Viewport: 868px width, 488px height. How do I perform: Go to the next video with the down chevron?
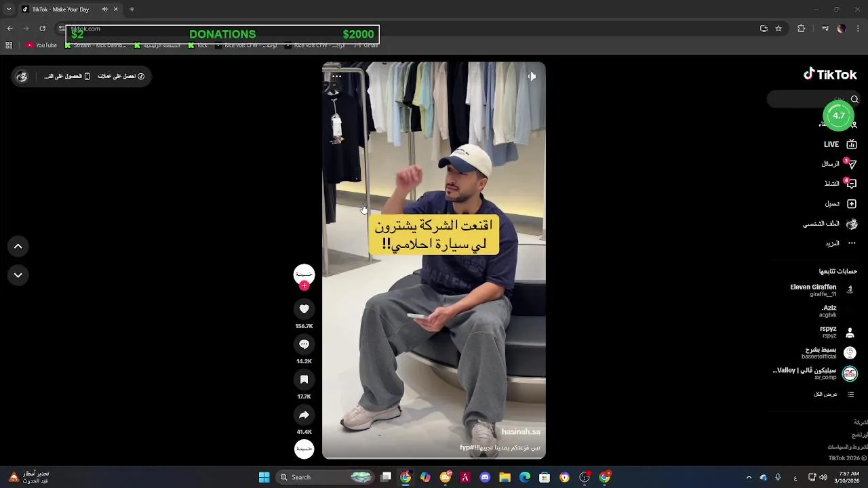tap(18, 275)
